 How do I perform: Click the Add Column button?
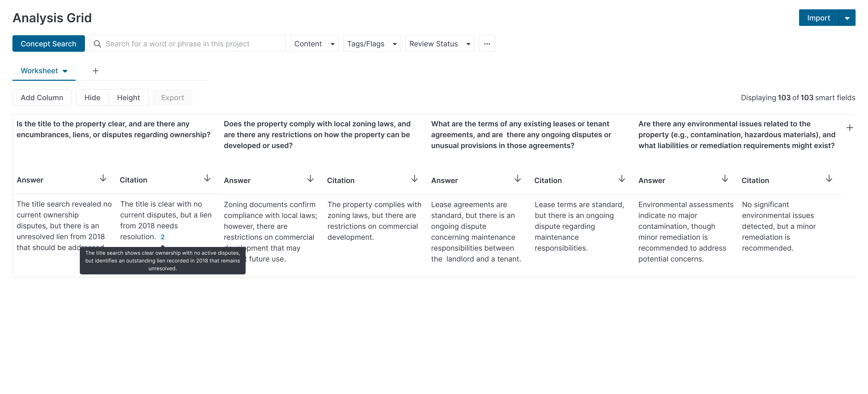click(42, 98)
